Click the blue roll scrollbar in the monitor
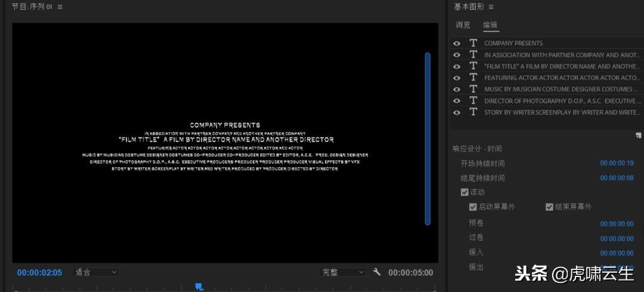 [428, 139]
